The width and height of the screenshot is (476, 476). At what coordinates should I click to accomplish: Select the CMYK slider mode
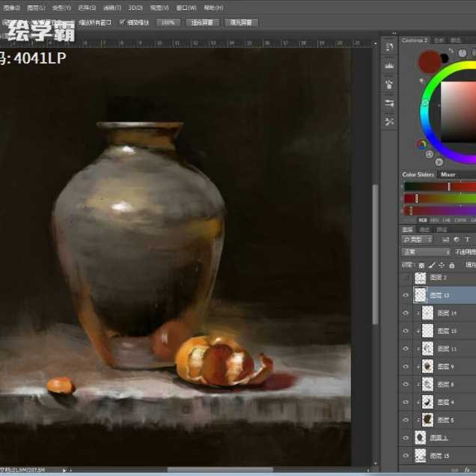pyautogui.click(x=460, y=220)
